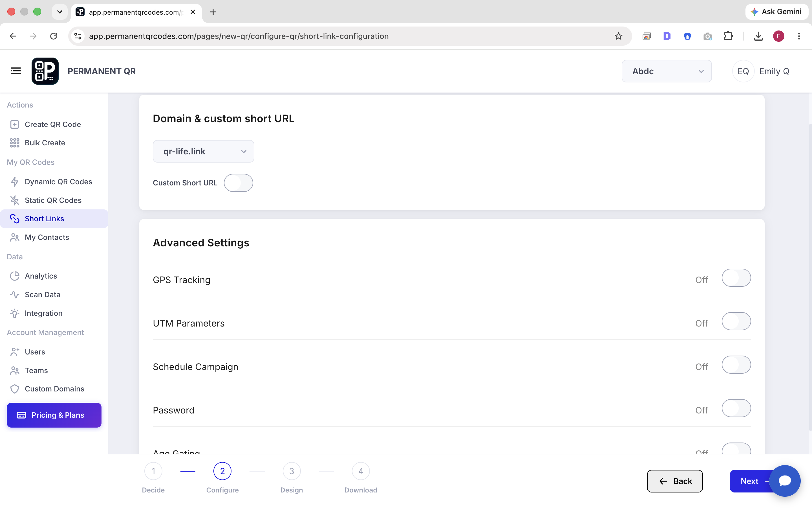Click the Integration lightbulb icon
This screenshot has width=812, height=508.
coord(14,313)
